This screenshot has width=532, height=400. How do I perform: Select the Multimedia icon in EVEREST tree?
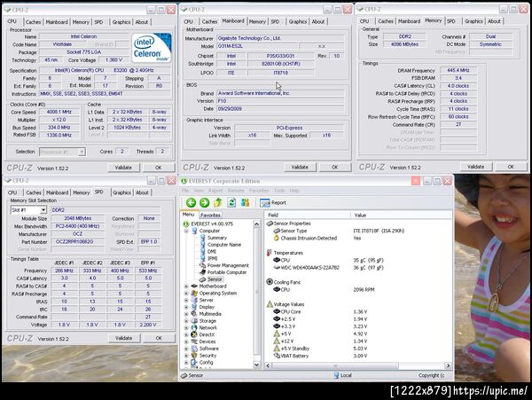pyautogui.click(x=193, y=314)
